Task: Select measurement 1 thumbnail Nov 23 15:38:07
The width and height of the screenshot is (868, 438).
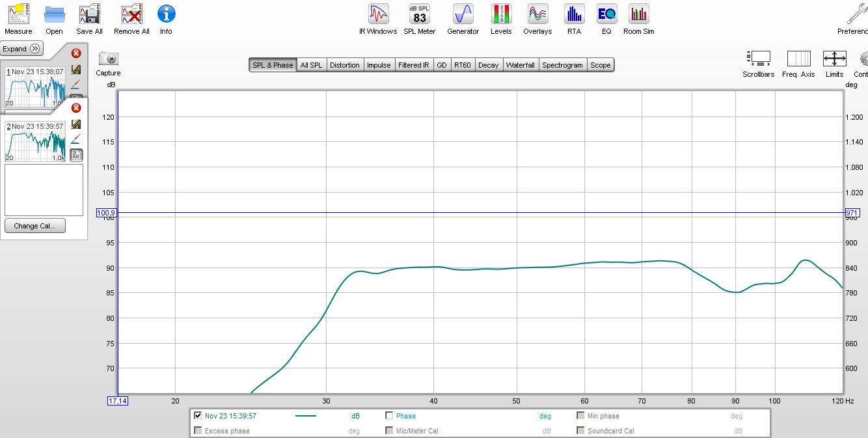Action: coord(36,87)
